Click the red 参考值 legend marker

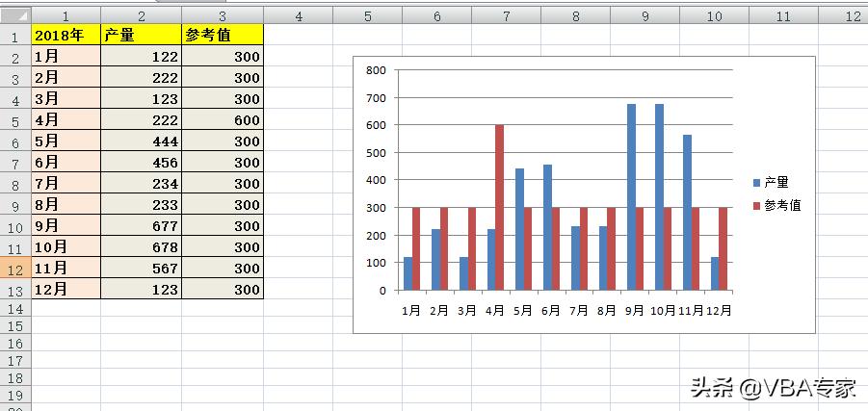756,205
